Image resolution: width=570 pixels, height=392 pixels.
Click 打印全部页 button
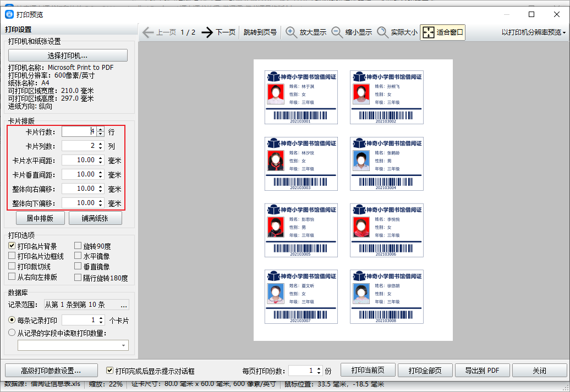pos(425,370)
